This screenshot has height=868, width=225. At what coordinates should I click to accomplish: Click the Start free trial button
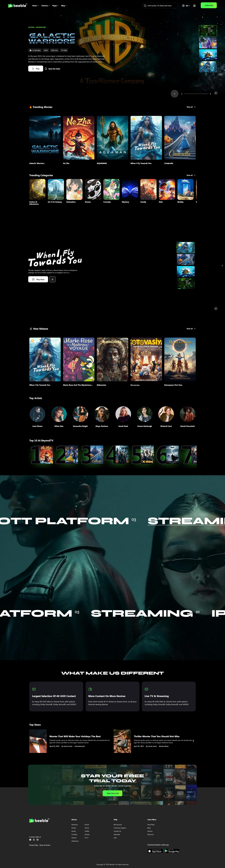(x=112, y=793)
